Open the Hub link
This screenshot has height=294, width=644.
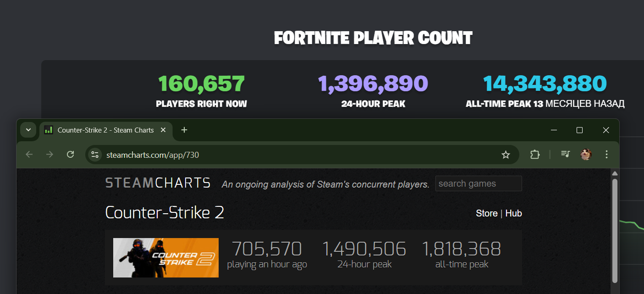514,213
